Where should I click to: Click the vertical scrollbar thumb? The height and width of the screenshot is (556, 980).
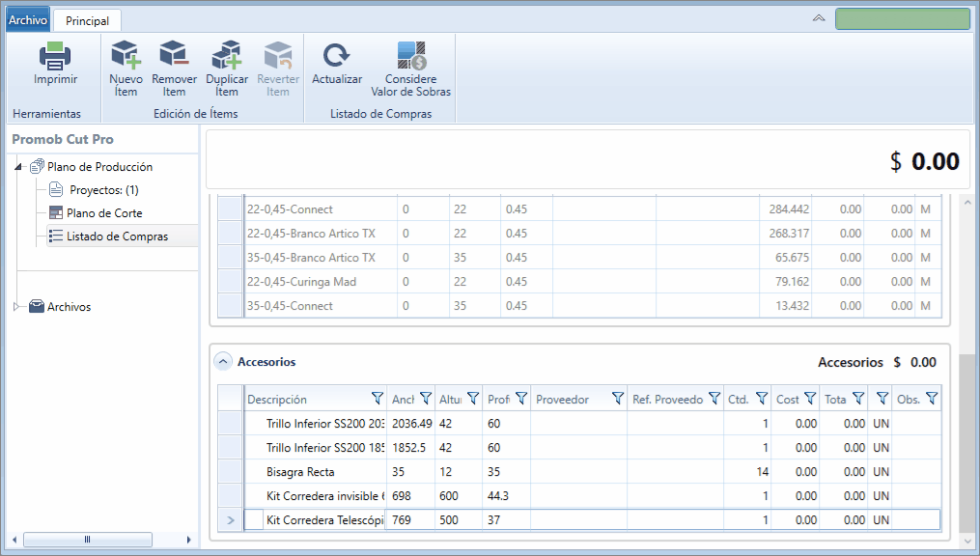[x=966, y=442]
